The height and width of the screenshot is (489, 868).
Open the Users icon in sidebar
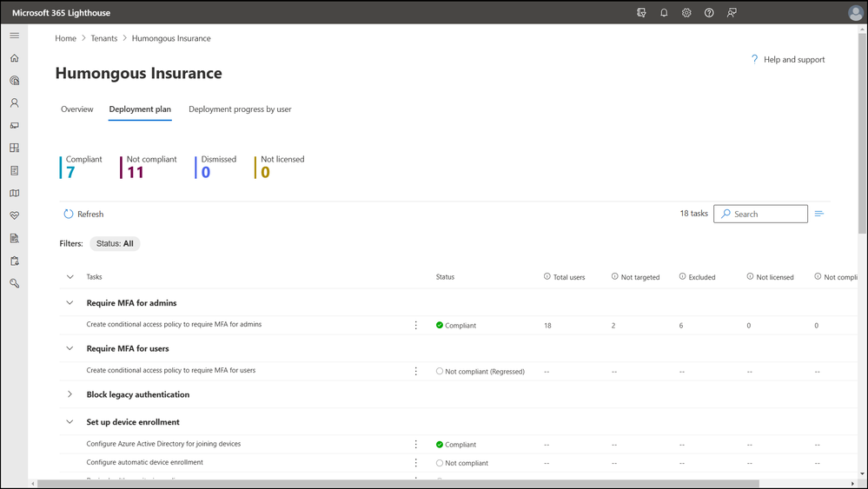pos(14,102)
